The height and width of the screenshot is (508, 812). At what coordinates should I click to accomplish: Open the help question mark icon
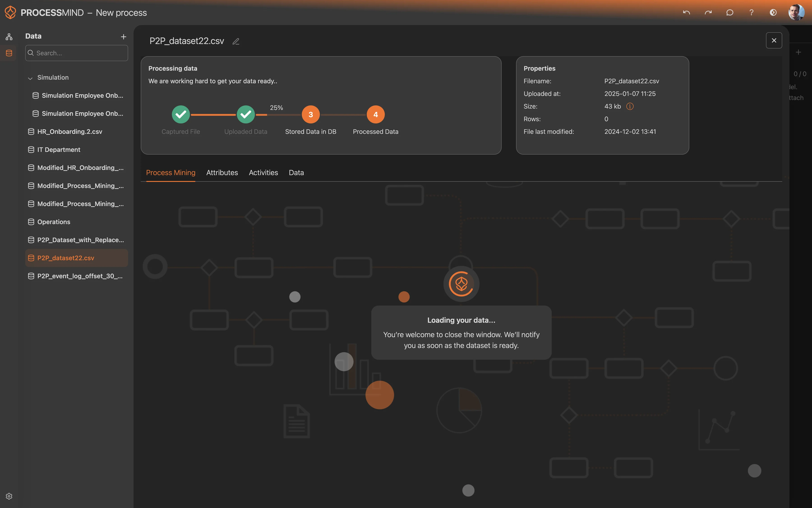(751, 13)
